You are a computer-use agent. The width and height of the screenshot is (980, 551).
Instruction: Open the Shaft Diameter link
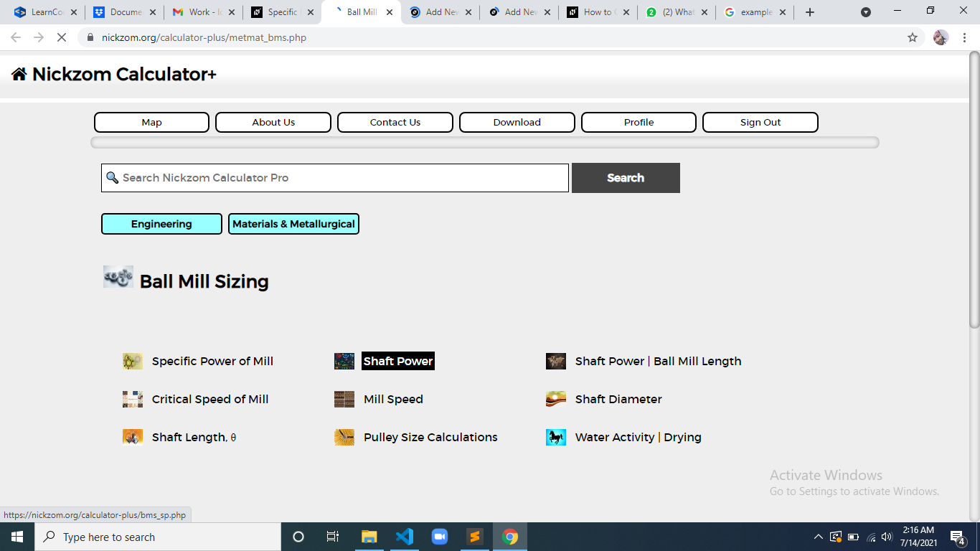click(x=618, y=399)
